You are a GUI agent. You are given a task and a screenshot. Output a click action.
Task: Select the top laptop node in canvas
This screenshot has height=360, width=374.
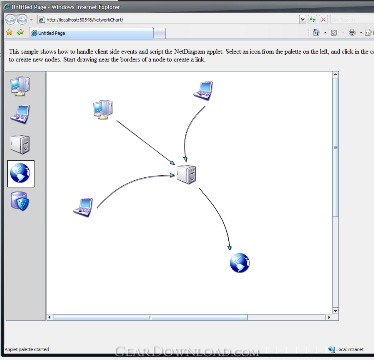coord(203,90)
